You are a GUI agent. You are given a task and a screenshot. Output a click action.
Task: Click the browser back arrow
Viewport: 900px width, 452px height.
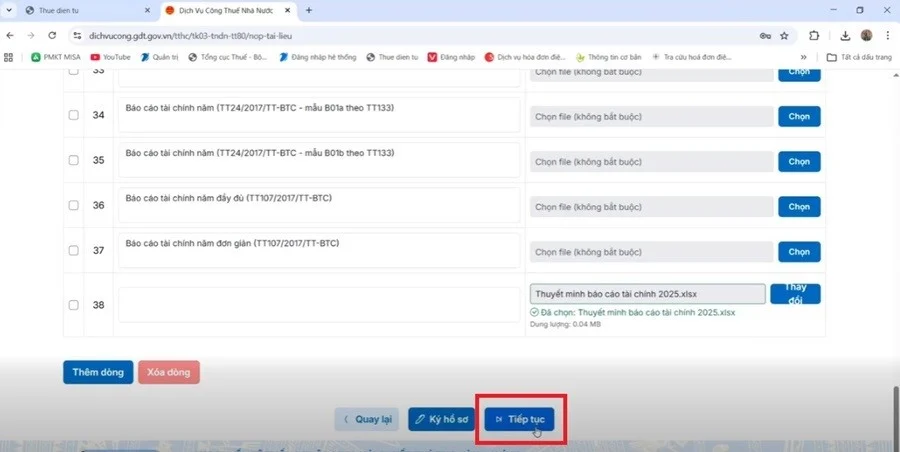point(11,35)
